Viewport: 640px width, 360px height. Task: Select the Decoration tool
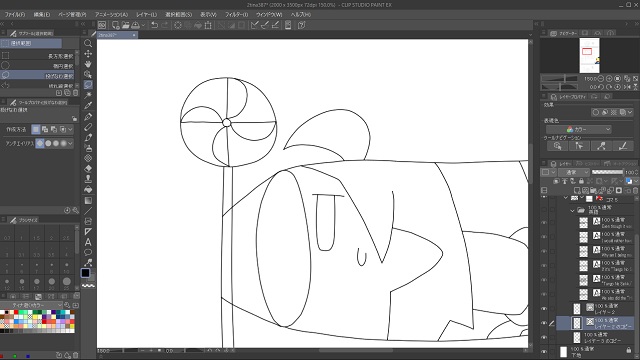[x=88, y=158]
